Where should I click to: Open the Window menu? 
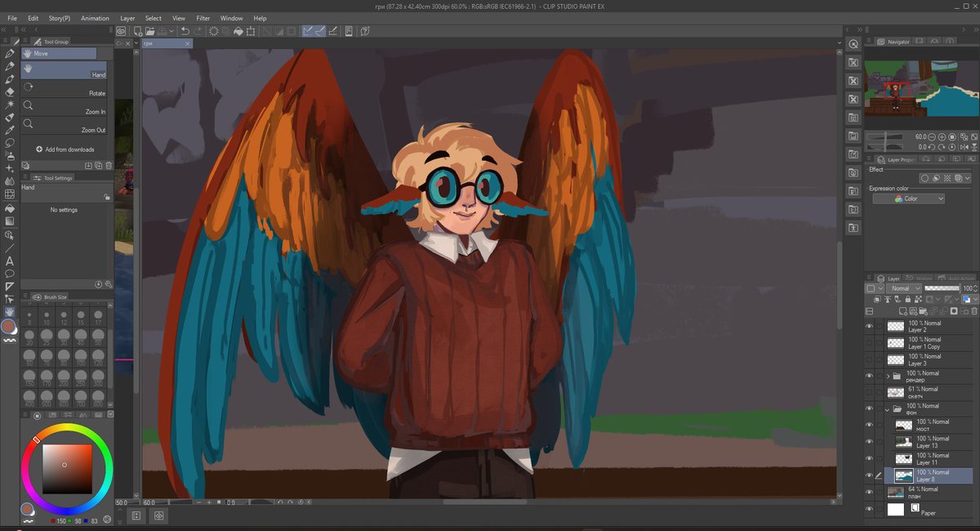(x=231, y=18)
